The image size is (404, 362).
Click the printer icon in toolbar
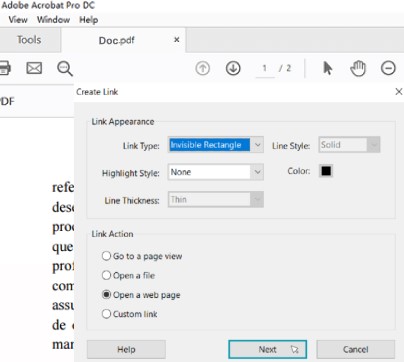(x=5, y=68)
